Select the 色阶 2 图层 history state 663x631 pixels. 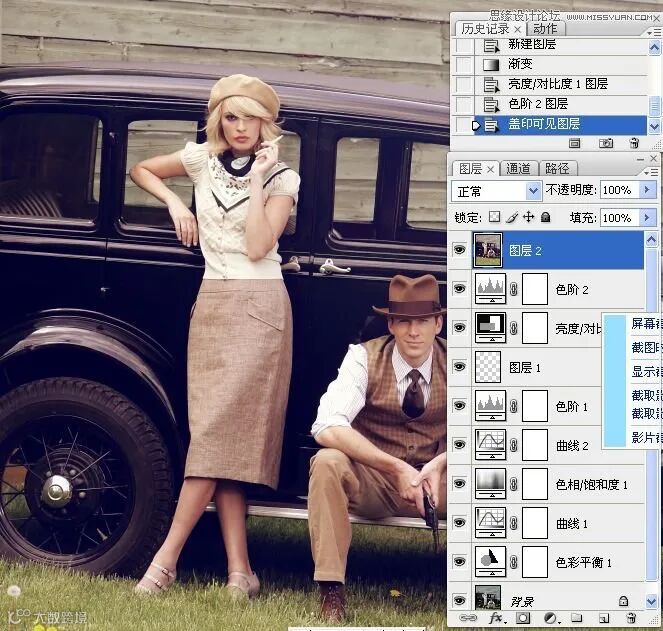point(561,104)
